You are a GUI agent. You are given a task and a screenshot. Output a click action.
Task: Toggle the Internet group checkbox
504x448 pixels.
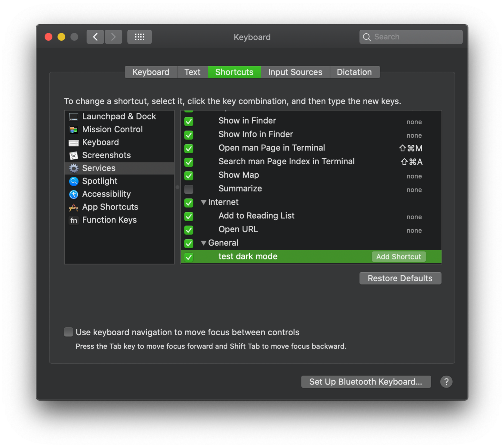tap(189, 203)
